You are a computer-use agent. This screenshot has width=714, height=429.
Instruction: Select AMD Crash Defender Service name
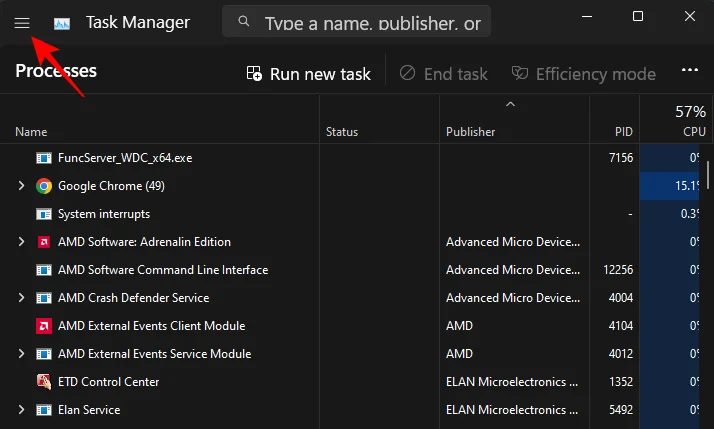[133, 298]
